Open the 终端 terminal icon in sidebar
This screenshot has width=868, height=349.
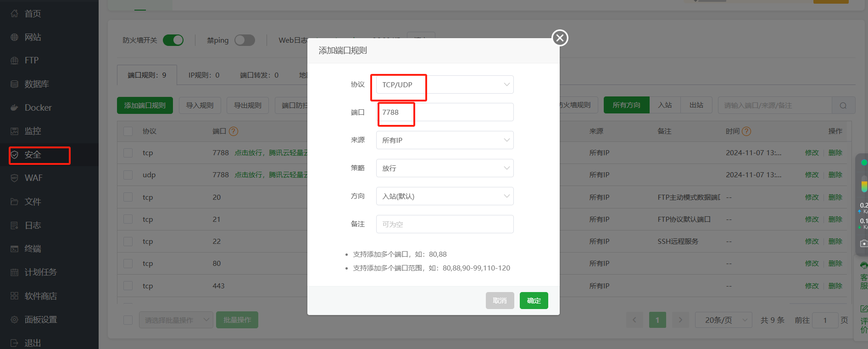click(15, 249)
